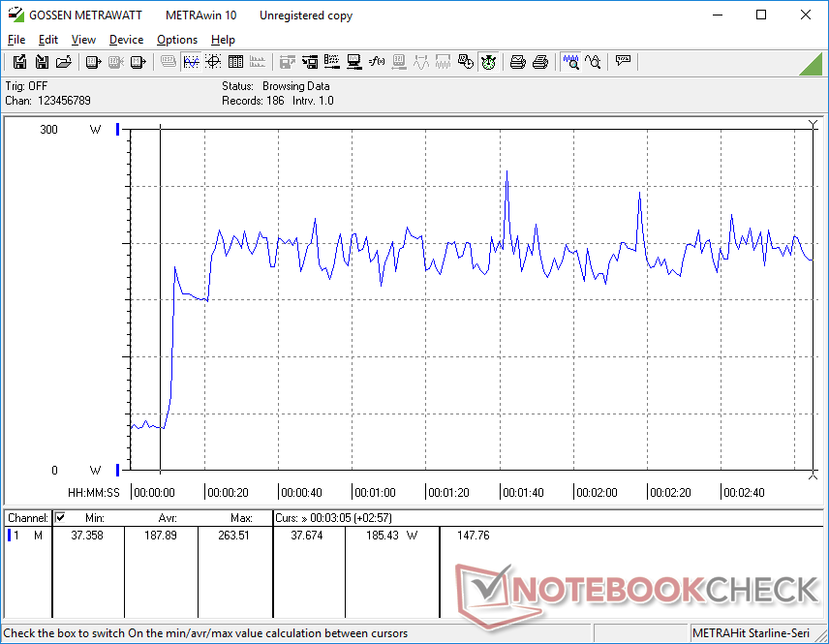Click the lower blue Y-axis scale marker
This screenshot has height=644, width=829.
point(118,470)
